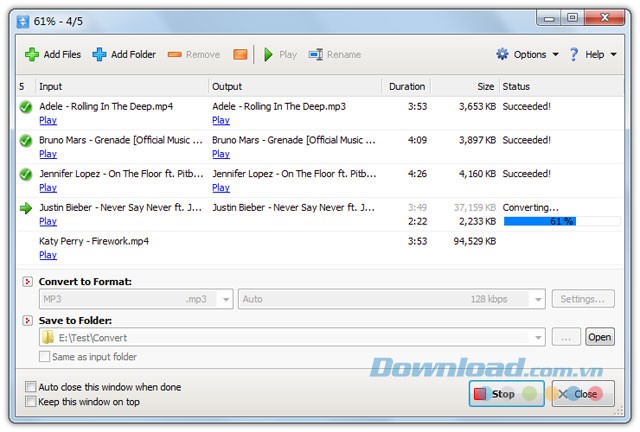Click the Add Files green plus icon
640x432 pixels.
[31, 54]
